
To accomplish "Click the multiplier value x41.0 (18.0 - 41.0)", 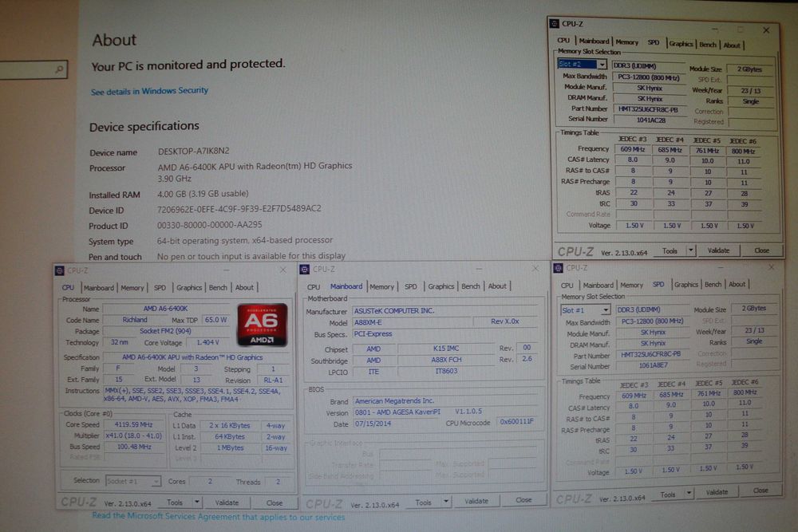I will pos(133,435).
